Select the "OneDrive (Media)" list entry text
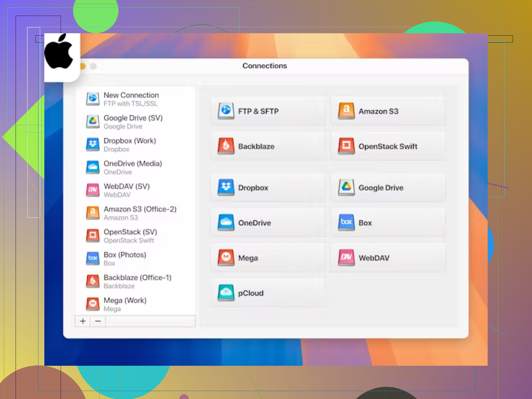Screen dimensions: 532x399 [133, 163]
